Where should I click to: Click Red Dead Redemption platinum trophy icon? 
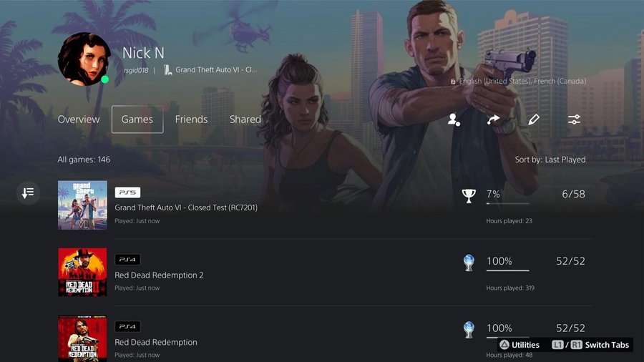(469, 330)
